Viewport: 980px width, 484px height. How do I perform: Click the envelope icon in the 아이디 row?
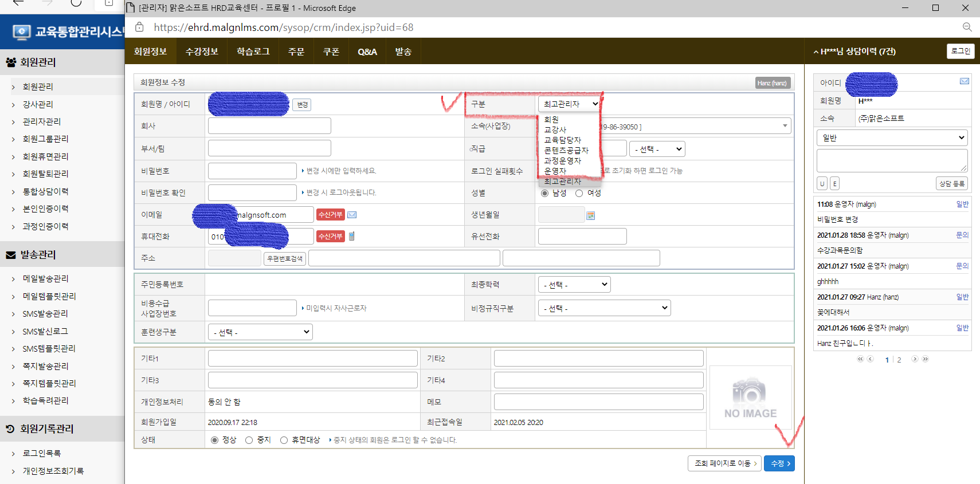(965, 81)
